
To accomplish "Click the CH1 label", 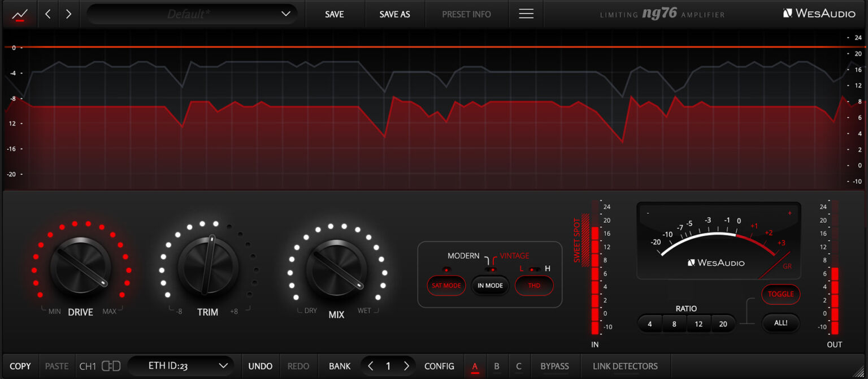I will (x=88, y=366).
